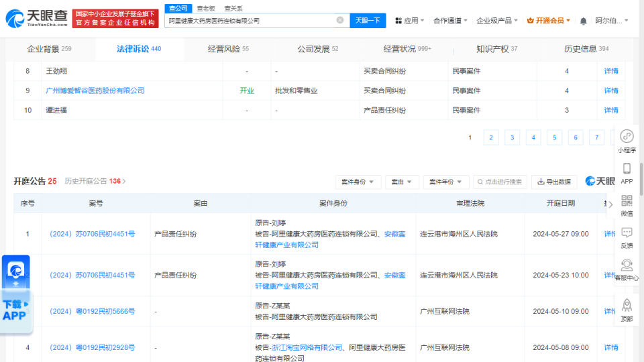Screen dimensions: 644x362
Task: Open the 案件身份 filter dropdown
Action: pos(358,182)
